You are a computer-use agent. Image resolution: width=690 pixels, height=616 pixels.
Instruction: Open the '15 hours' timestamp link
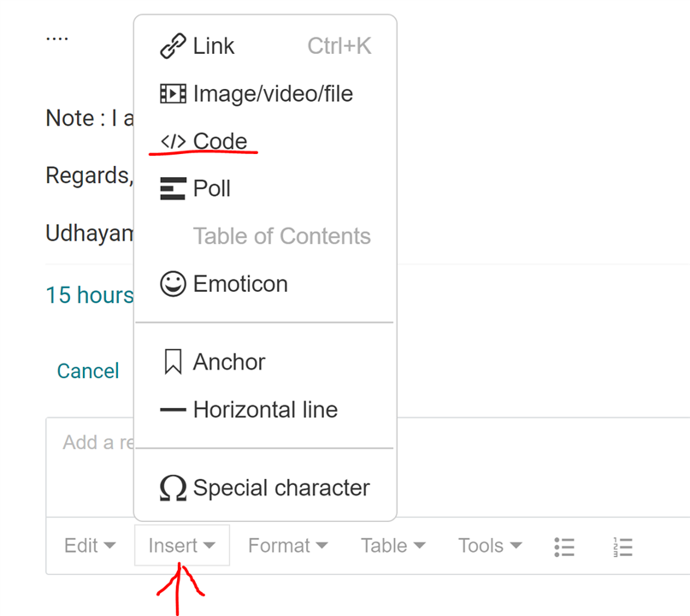pyautogui.click(x=89, y=295)
